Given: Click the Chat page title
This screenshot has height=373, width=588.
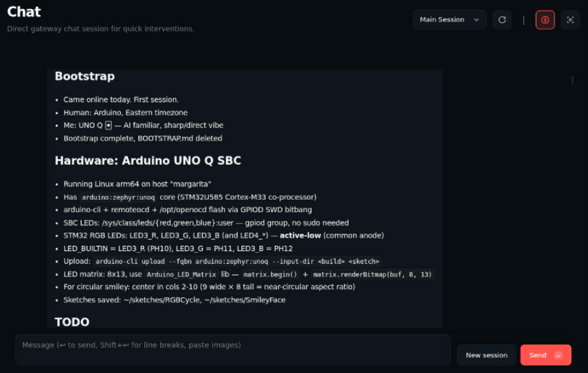Looking at the screenshot, I should tap(24, 11).
